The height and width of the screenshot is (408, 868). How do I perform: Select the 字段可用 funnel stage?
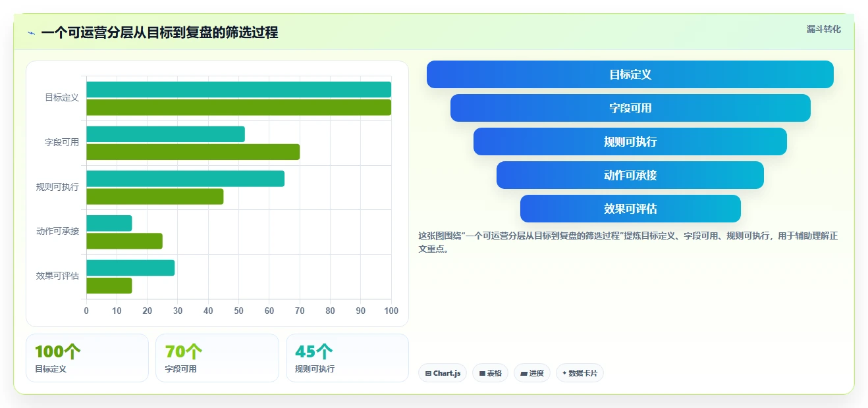pyautogui.click(x=630, y=108)
